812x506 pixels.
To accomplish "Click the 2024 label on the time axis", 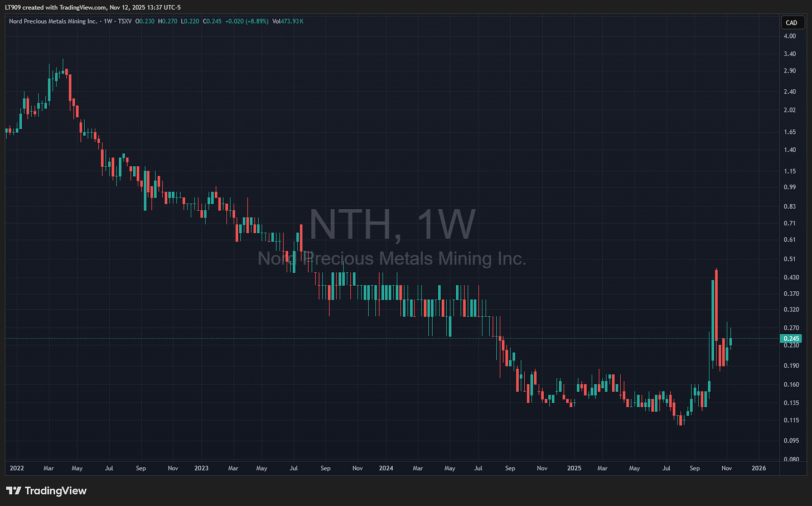I will point(386,468).
